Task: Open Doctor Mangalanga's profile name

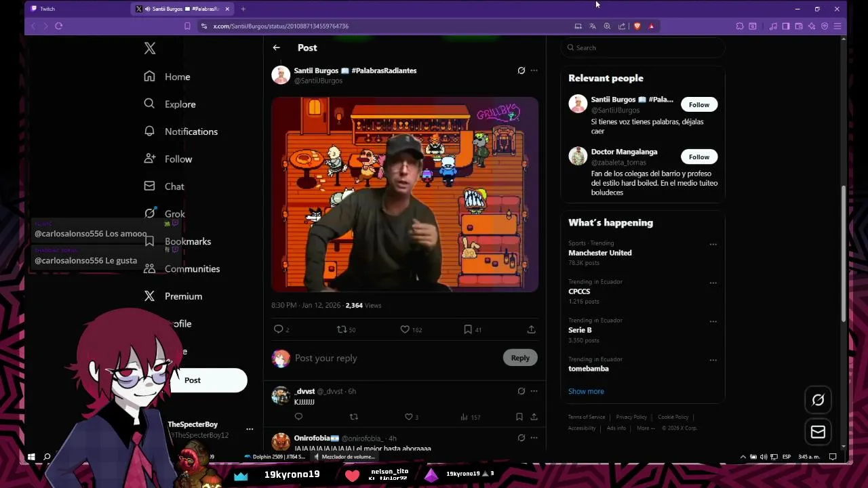Action: coord(624,152)
